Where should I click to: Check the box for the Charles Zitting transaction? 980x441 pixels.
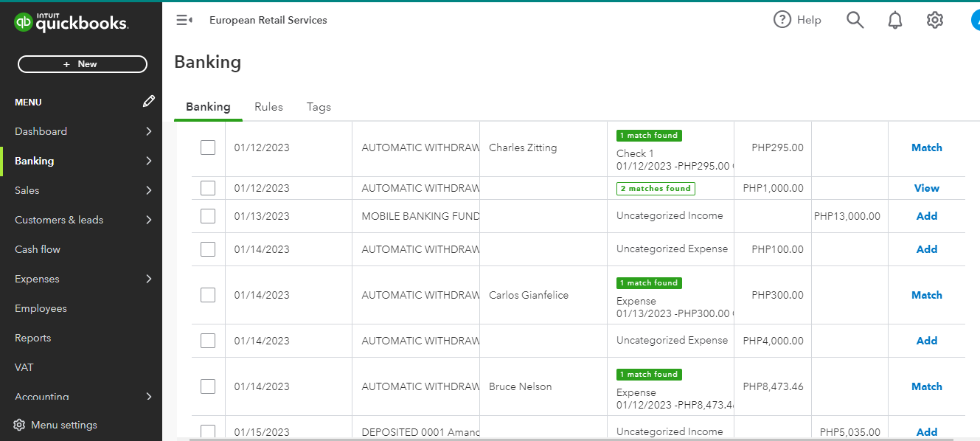pyautogui.click(x=208, y=147)
